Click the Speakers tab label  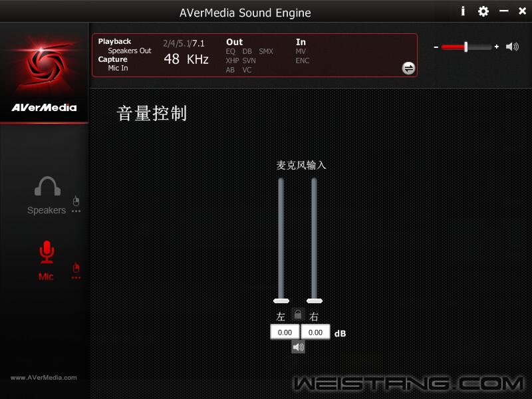tap(47, 210)
